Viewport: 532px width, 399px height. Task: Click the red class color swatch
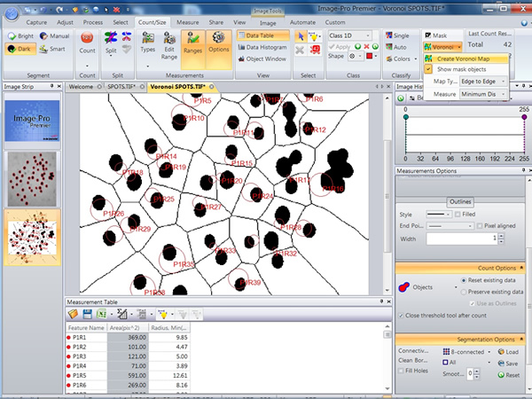[370, 56]
